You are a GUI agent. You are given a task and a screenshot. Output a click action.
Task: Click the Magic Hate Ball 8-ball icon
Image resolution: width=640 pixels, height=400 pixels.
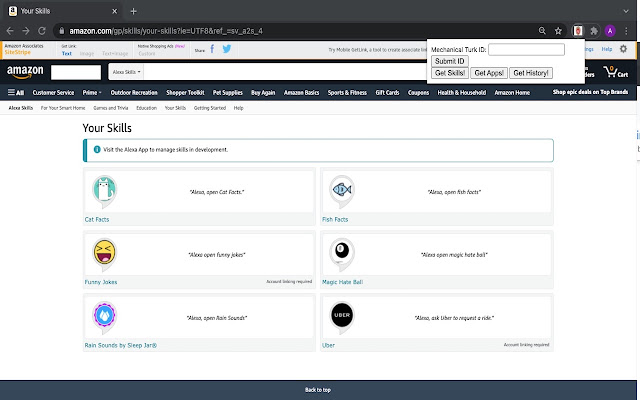click(x=342, y=254)
